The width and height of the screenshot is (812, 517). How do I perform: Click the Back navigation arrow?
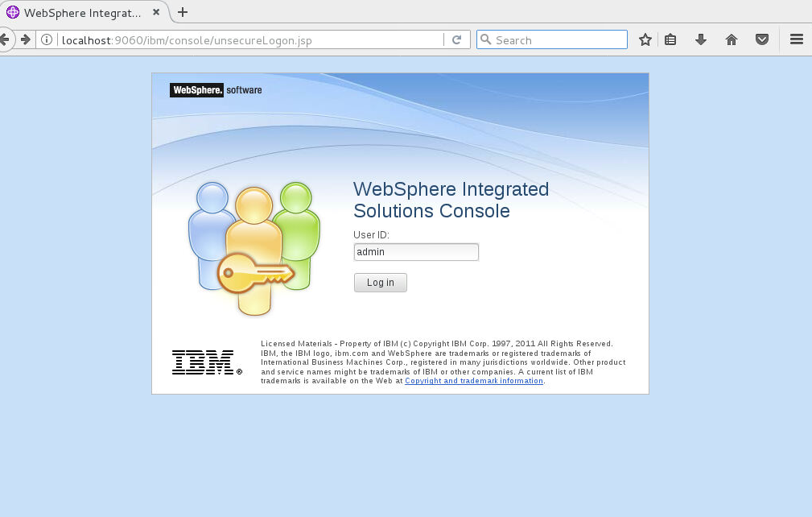point(5,39)
